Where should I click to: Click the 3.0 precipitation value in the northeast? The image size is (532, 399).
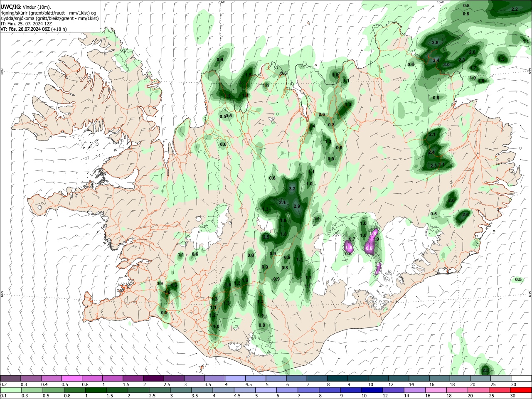pos(446,65)
